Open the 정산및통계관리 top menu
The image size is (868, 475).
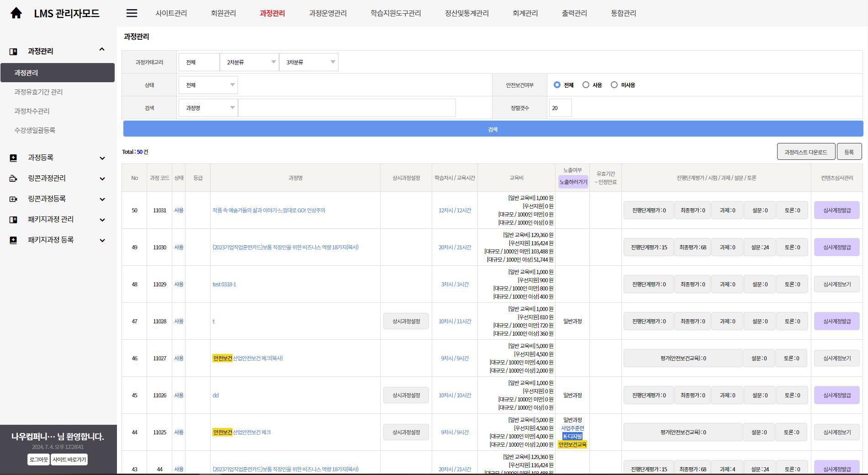(466, 13)
